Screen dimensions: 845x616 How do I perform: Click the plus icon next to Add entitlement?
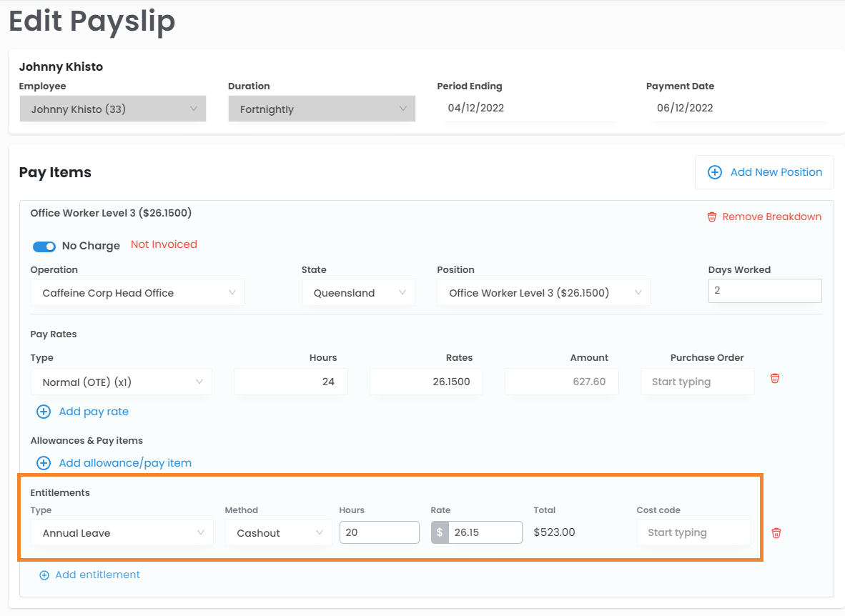[44, 575]
